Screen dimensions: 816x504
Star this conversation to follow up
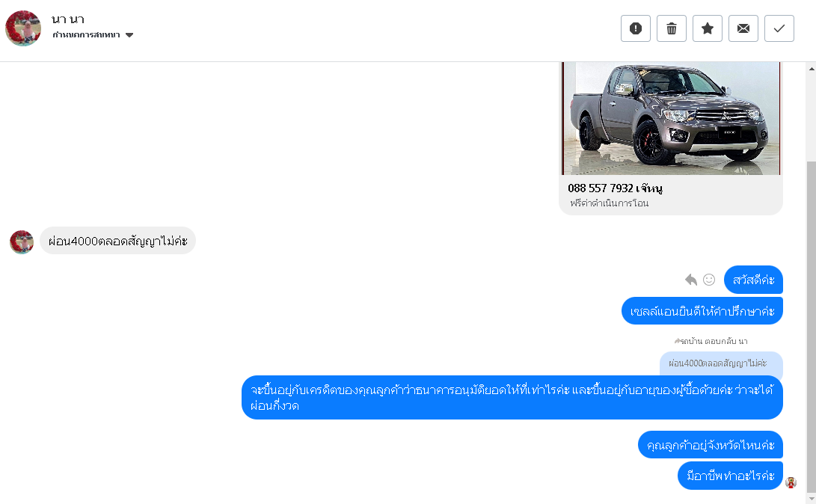[x=708, y=28]
